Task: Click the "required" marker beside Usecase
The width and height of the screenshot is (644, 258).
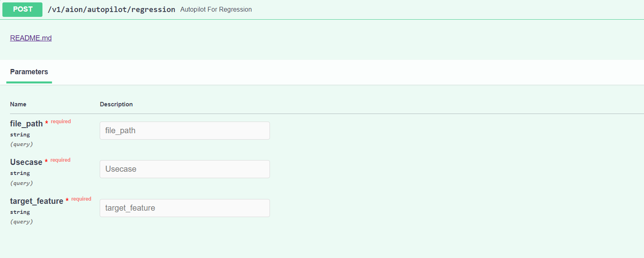Action: pyautogui.click(x=60, y=160)
